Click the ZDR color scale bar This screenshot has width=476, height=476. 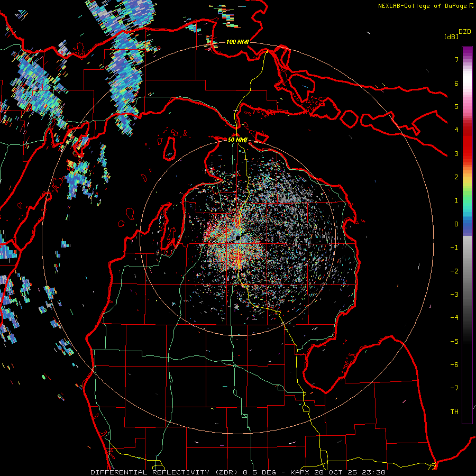coord(467,235)
